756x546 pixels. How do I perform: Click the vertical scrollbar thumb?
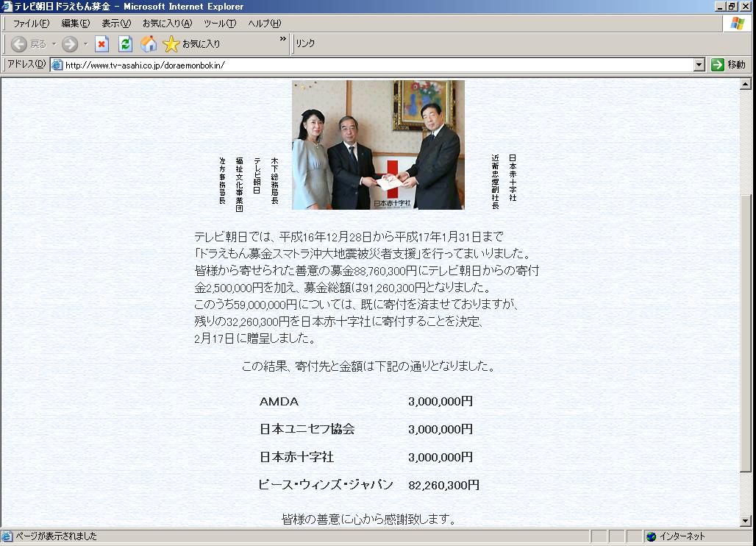point(746,333)
